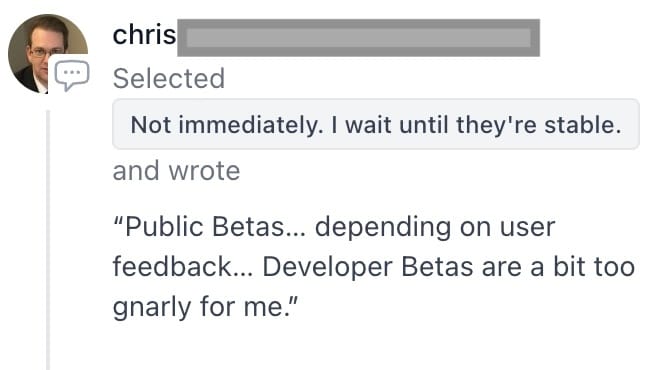The width and height of the screenshot is (664, 370).
Task: Click the word "feedback..." in the quote
Action: pos(183,267)
